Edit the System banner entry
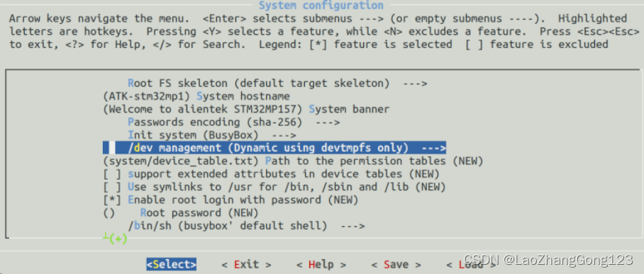 tap(246, 110)
